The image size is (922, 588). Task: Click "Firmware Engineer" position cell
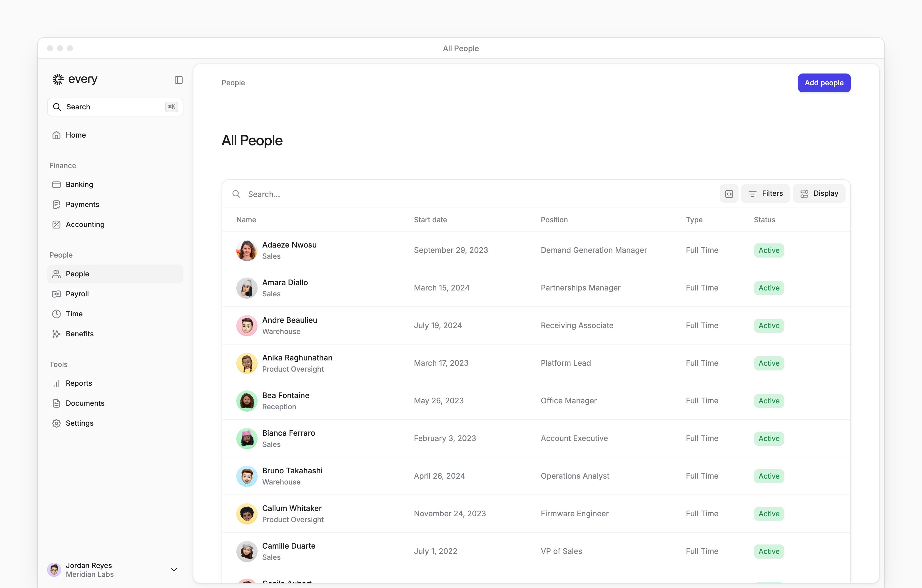tap(574, 514)
